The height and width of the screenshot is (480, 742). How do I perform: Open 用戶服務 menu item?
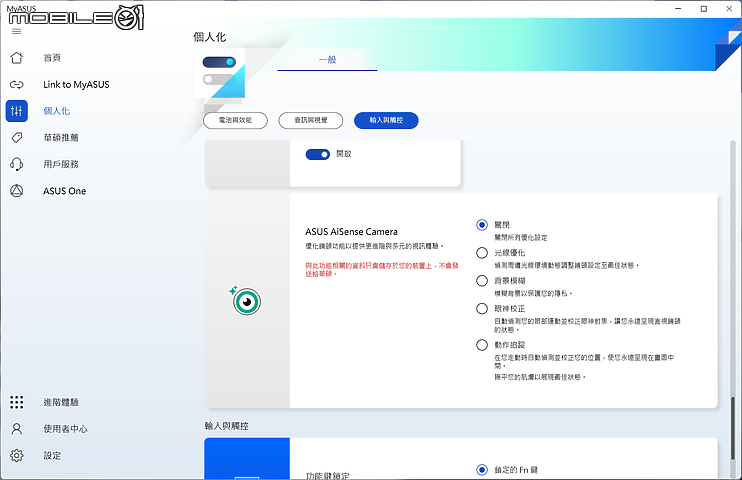[x=61, y=164]
